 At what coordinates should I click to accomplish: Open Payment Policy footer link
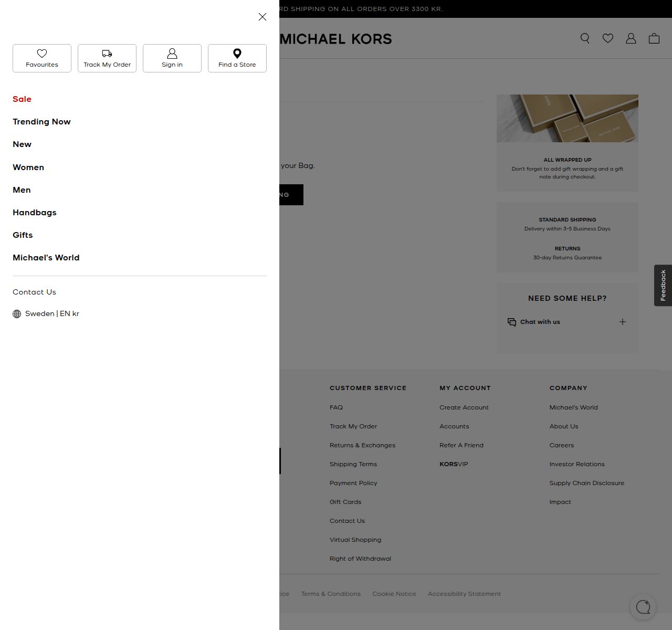353,483
